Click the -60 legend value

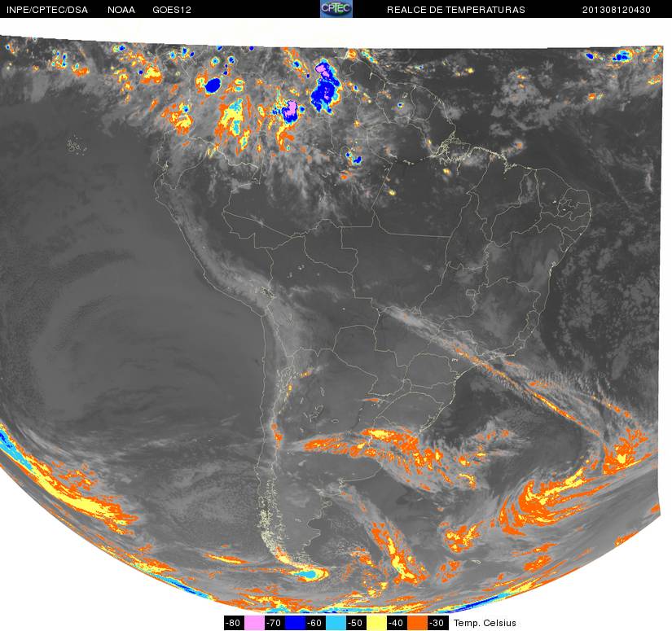[315, 623]
